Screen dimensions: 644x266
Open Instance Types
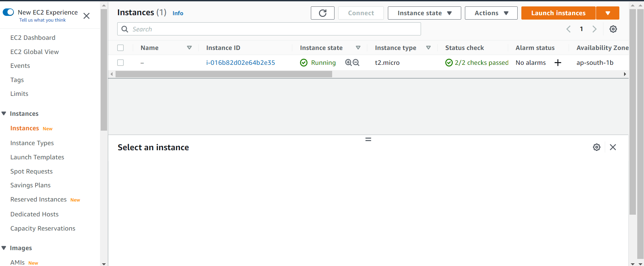[32, 143]
